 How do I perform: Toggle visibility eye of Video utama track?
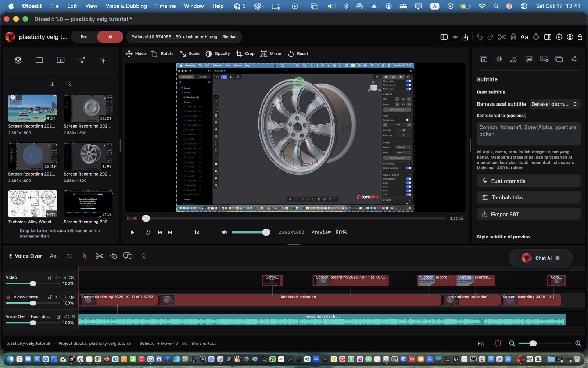(72, 297)
